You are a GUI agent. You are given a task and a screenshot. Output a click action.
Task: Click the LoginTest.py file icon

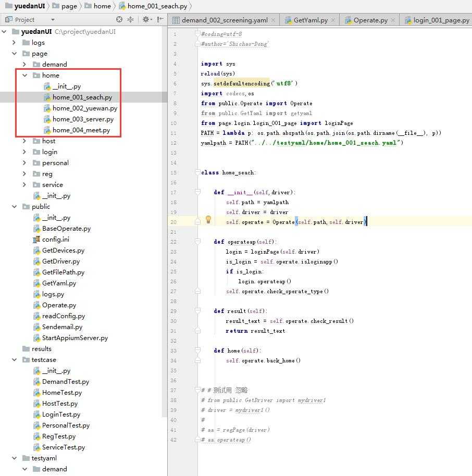pyautogui.click(x=36, y=415)
